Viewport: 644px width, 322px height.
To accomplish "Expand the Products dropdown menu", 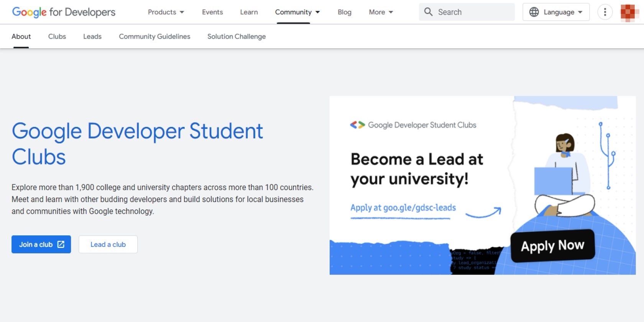I will pyautogui.click(x=166, y=12).
